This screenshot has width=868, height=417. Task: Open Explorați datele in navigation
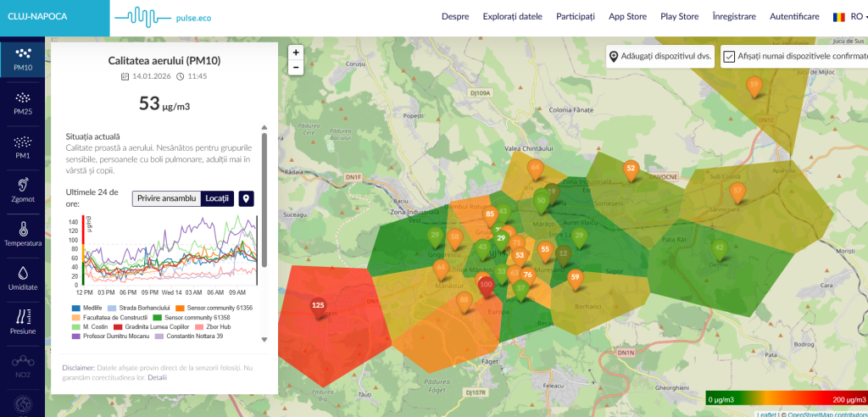pos(512,17)
